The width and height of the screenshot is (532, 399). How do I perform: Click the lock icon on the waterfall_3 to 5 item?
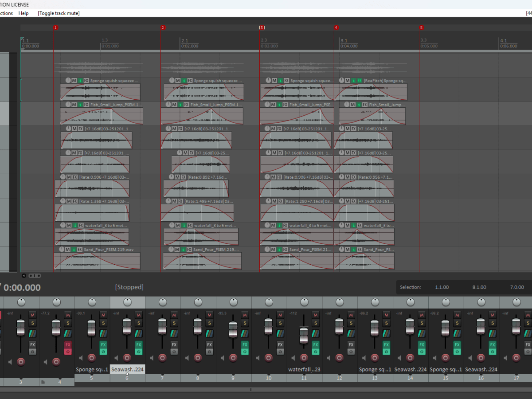pyautogui.click(x=63, y=225)
